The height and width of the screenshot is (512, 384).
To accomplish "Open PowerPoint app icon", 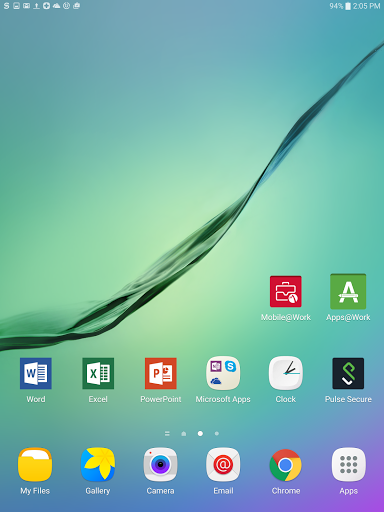I will click(x=161, y=373).
